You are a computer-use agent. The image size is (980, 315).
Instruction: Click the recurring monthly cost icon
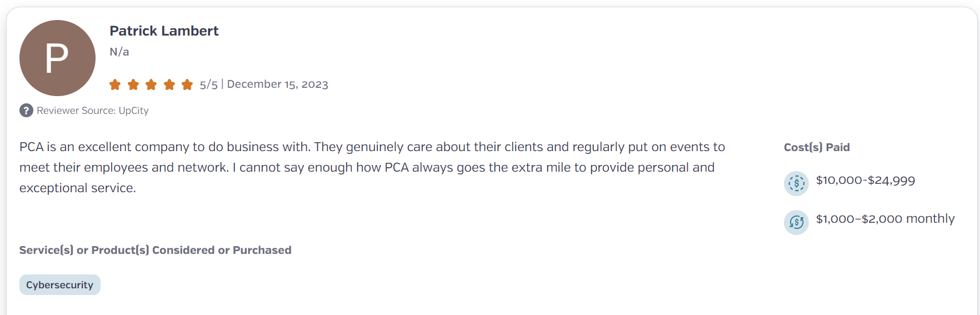(x=796, y=222)
